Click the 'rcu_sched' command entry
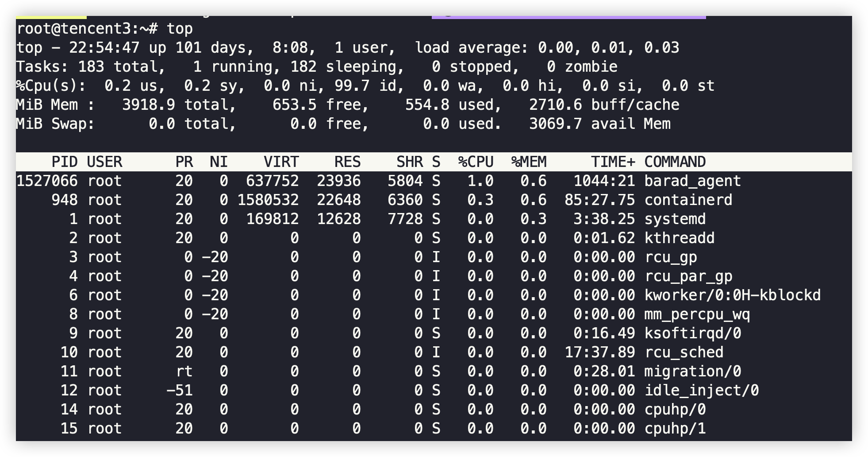Screen dimensions: 868x457 click(x=684, y=352)
